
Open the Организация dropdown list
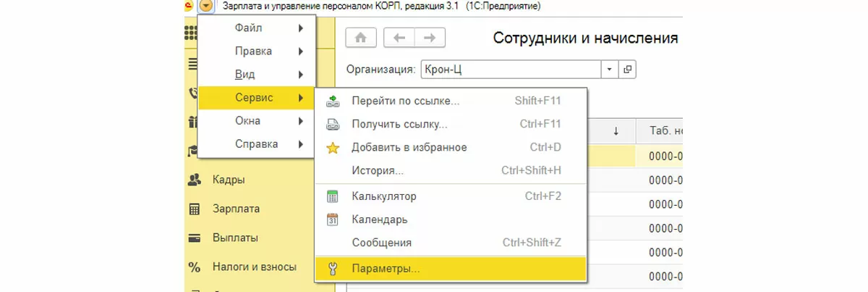[x=609, y=70]
